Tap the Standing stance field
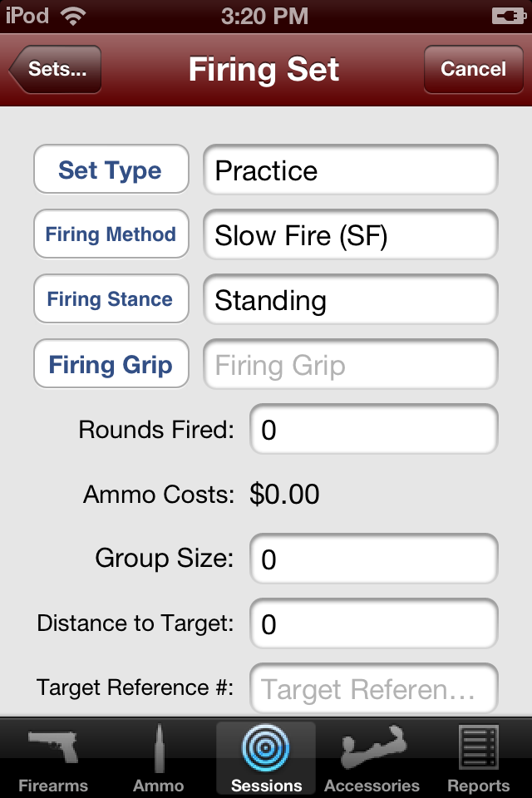The height and width of the screenshot is (798, 532). coord(350,299)
